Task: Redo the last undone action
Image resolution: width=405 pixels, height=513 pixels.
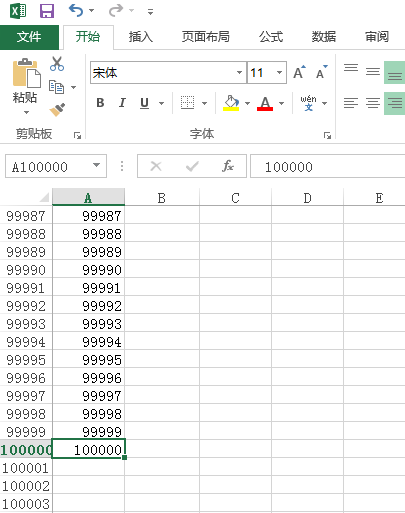Action: (116, 11)
